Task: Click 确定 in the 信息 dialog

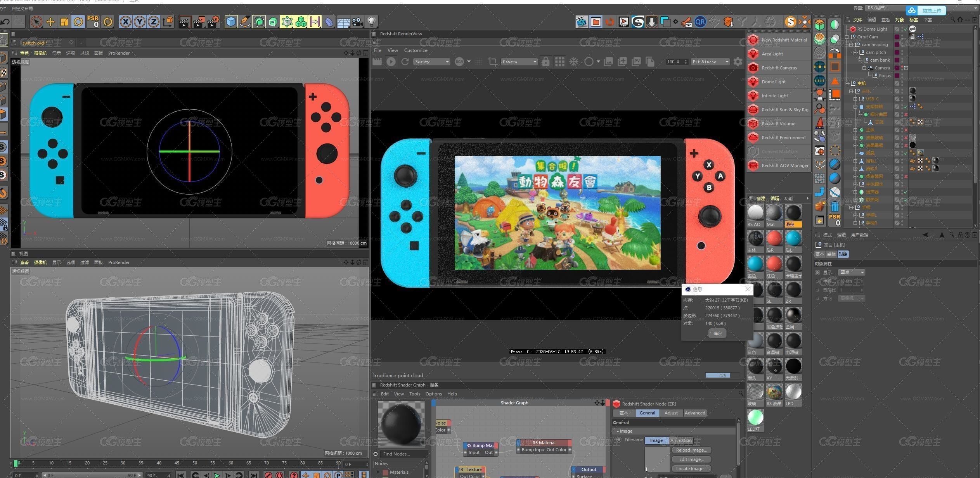Action: tap(717, 333)
